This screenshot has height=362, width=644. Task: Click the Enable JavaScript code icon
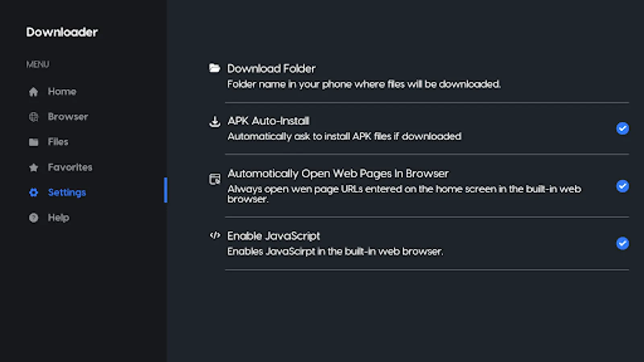215,236
